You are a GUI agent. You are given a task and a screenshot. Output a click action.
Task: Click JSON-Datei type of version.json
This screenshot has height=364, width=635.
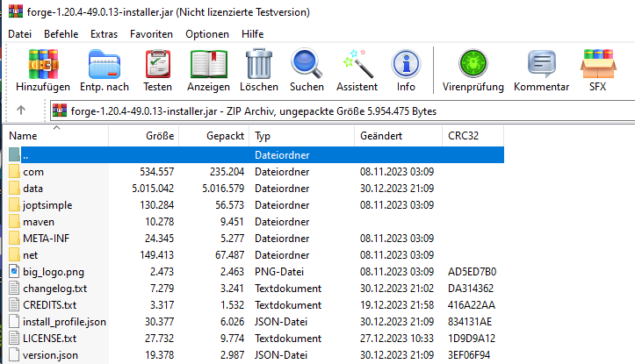(281, 355)
